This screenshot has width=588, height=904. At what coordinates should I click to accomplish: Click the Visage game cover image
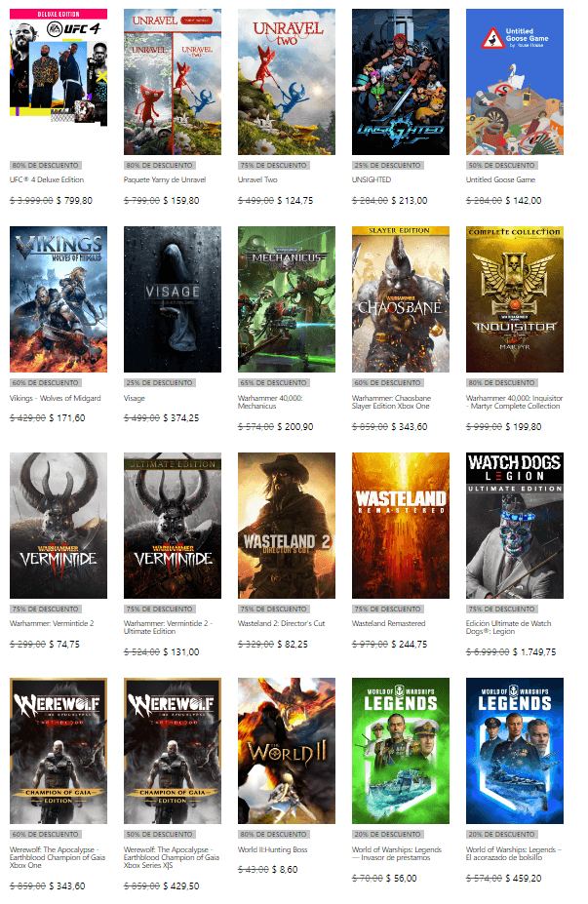click(x=172, y=299)
